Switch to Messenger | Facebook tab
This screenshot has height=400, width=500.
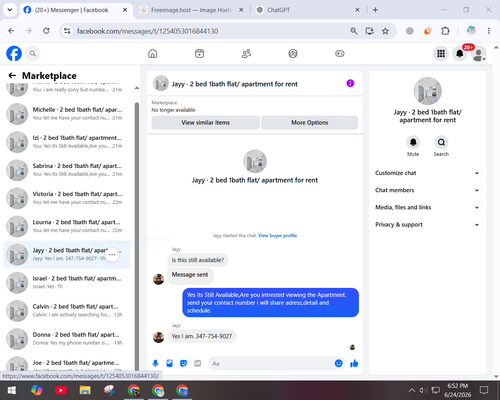71,10
